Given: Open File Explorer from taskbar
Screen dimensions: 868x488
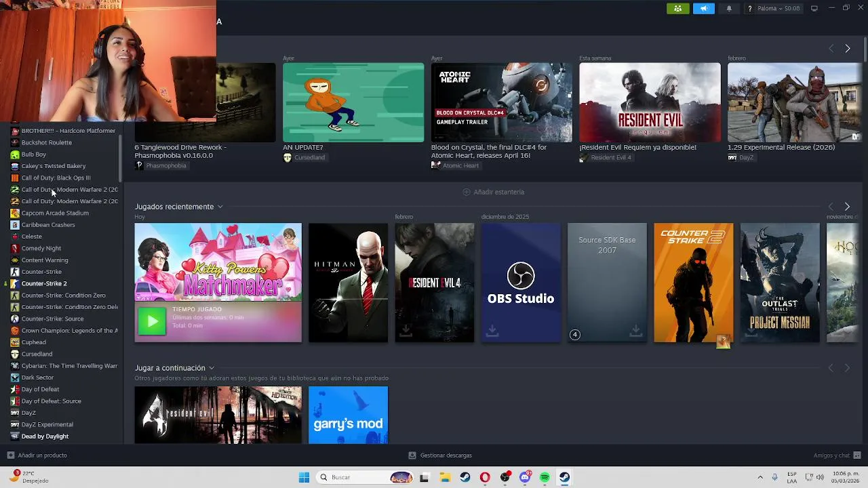Looking at the screenshot, I should click(x=445, y=477).
